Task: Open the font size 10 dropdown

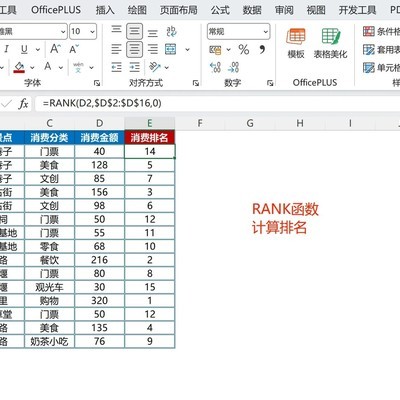Action: point(92,32)
